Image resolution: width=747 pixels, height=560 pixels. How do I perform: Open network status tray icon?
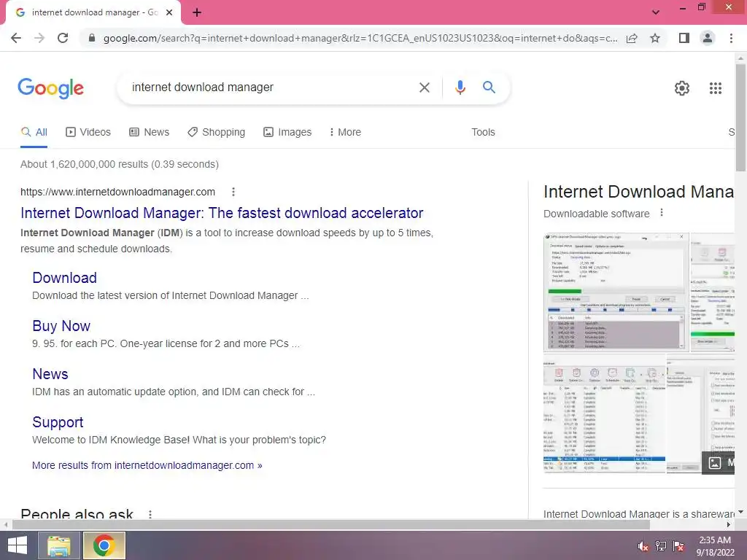(x=661, y=545)
